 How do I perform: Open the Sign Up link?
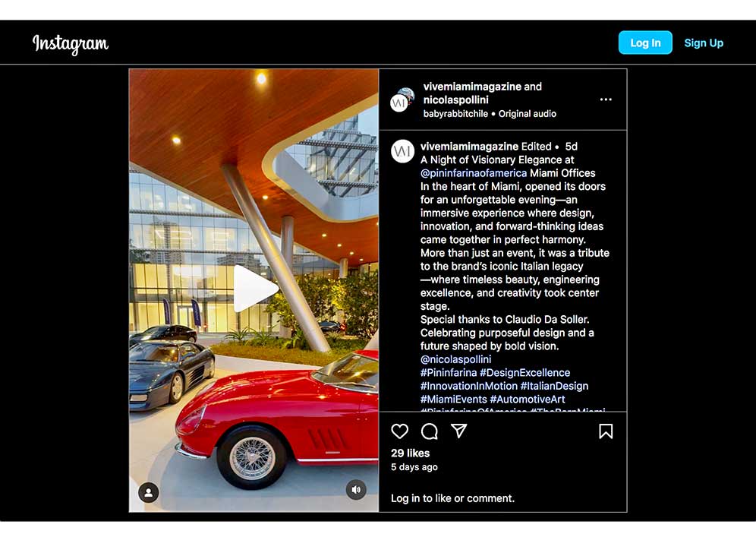tap(704, 43)
